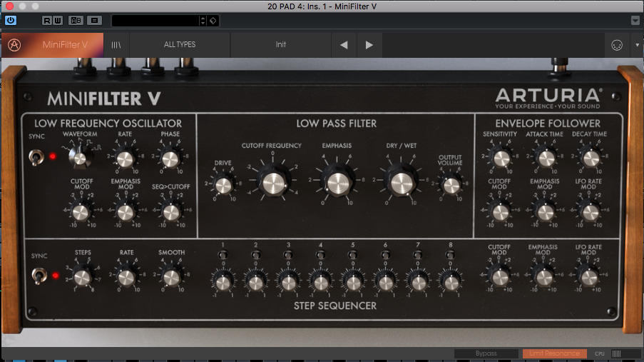The image size is (644, 362).
Task: Click the sequencer step 3 LED
Action: [288, 255]
